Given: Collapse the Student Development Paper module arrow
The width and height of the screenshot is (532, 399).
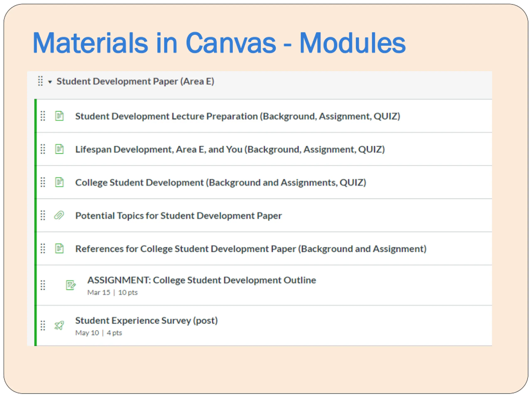Looking at the screenshot, I should 50,82.
